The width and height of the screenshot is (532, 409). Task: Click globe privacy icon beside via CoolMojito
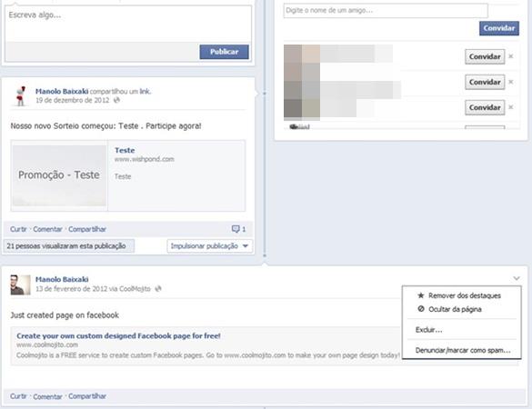pyautogui.click(x=157, y=289)
